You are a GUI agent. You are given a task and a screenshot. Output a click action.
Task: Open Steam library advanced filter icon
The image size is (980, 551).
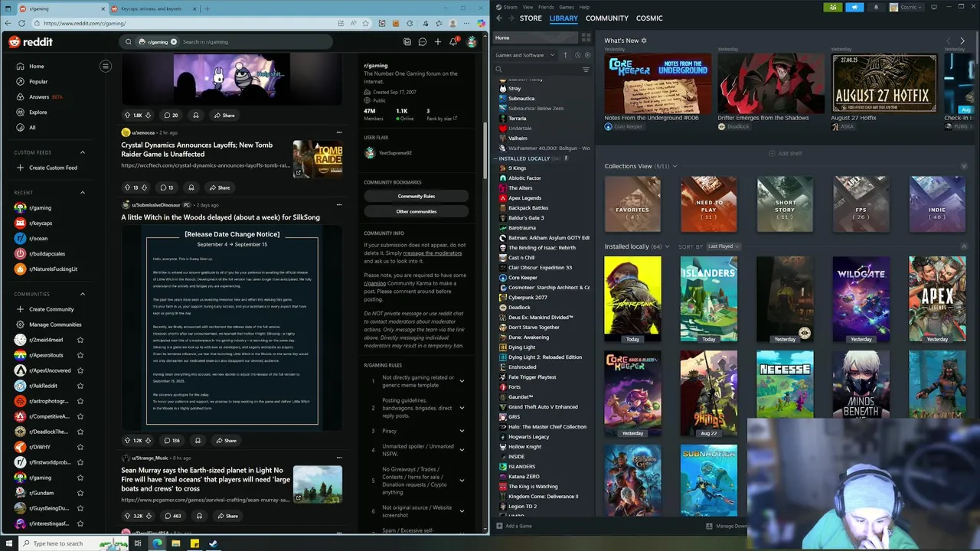tap(586, 70)
